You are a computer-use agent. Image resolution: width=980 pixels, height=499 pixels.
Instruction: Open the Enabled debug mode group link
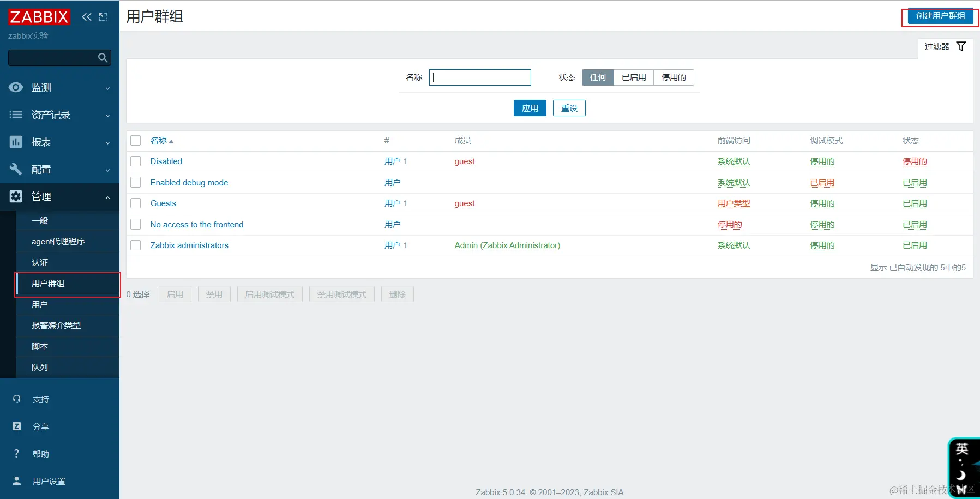189,183
